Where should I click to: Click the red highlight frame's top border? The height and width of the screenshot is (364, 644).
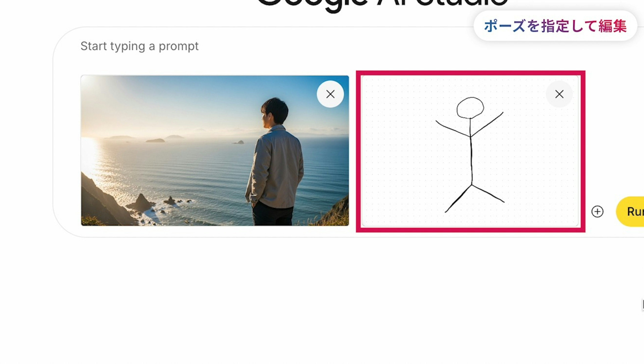tap(470, 73)
